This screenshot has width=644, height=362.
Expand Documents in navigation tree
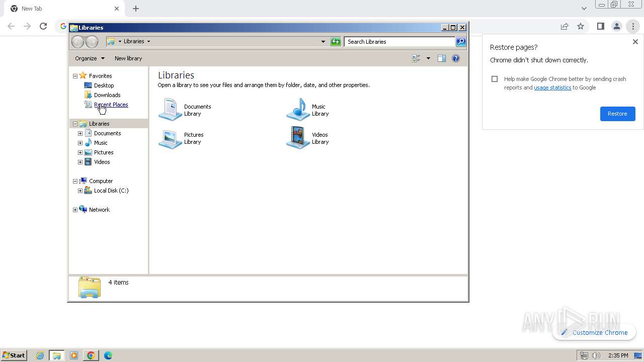[x=80, y=133]
